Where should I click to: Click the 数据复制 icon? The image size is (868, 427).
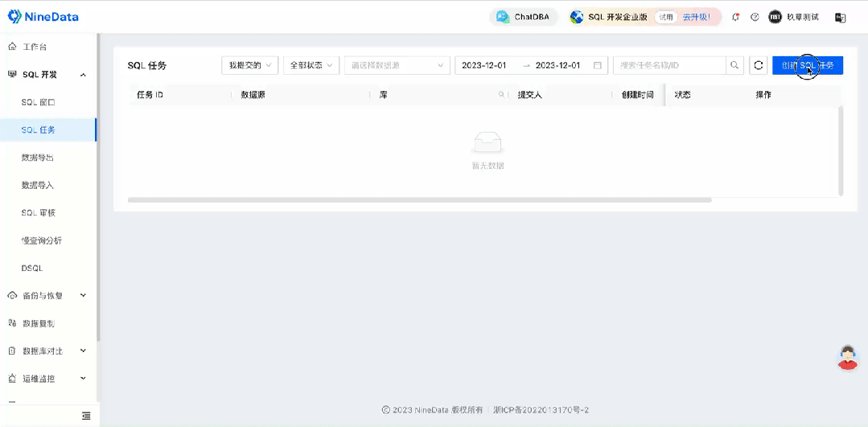12,323
